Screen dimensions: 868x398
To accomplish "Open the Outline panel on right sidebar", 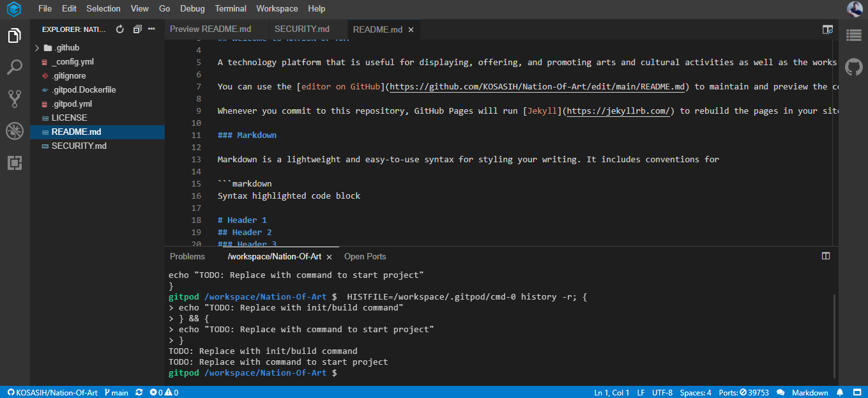I will pos(854,36).
